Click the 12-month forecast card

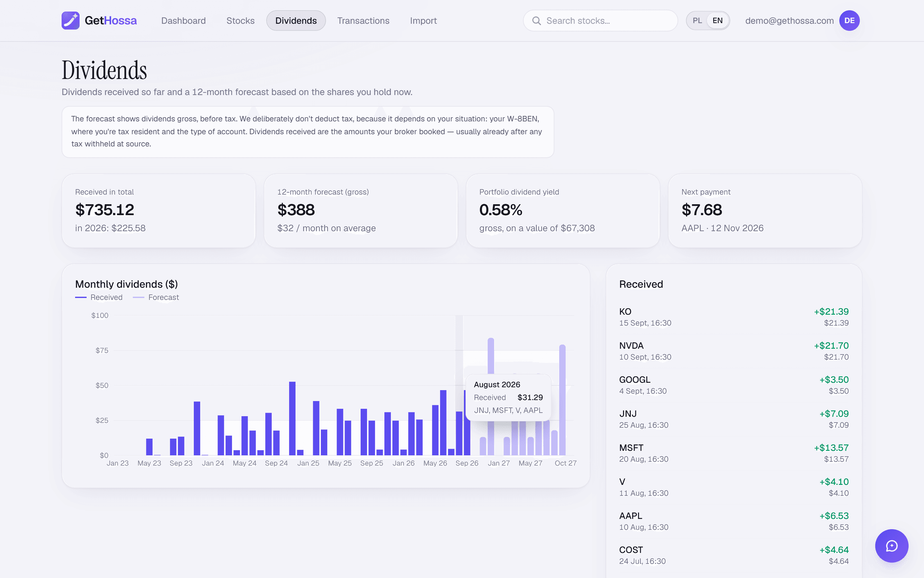tap(361, 211)
